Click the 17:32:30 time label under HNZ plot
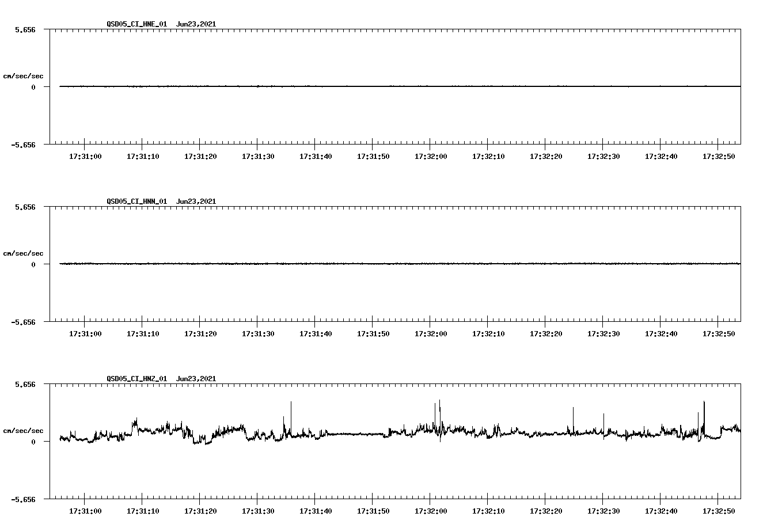This screenshot has height=532, width=782. pyautogui.click(x=603, y=511)
